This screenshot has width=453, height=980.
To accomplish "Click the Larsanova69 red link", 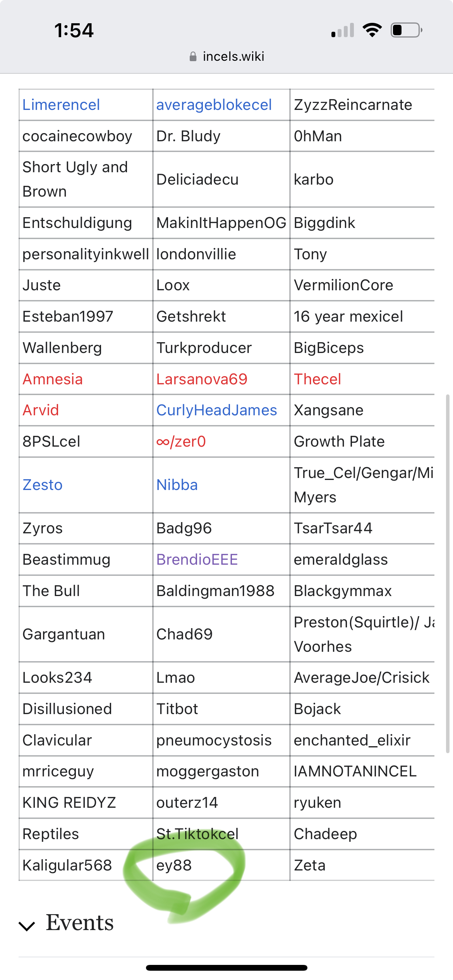I will coord(202,379).
